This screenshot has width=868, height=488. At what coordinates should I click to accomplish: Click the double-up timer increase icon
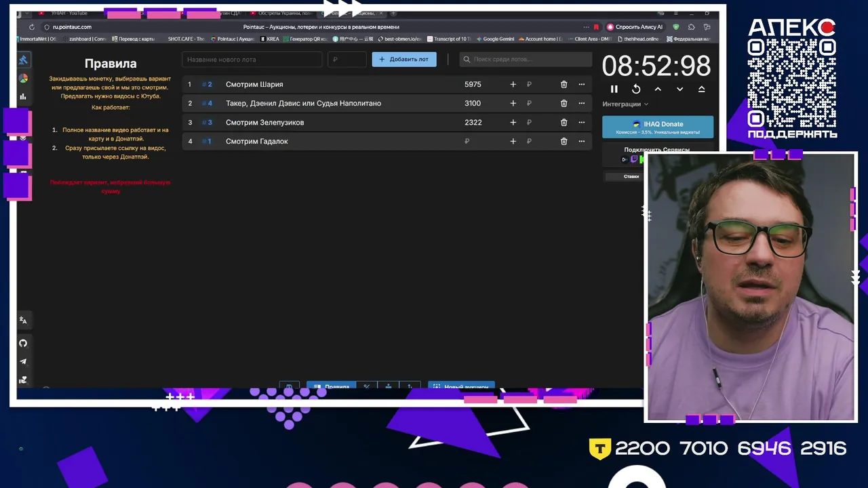click(701, 89)
